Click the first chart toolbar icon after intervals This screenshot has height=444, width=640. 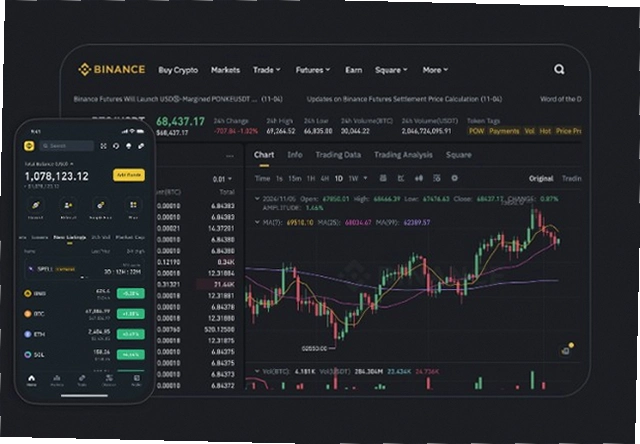tap(383, 178)
